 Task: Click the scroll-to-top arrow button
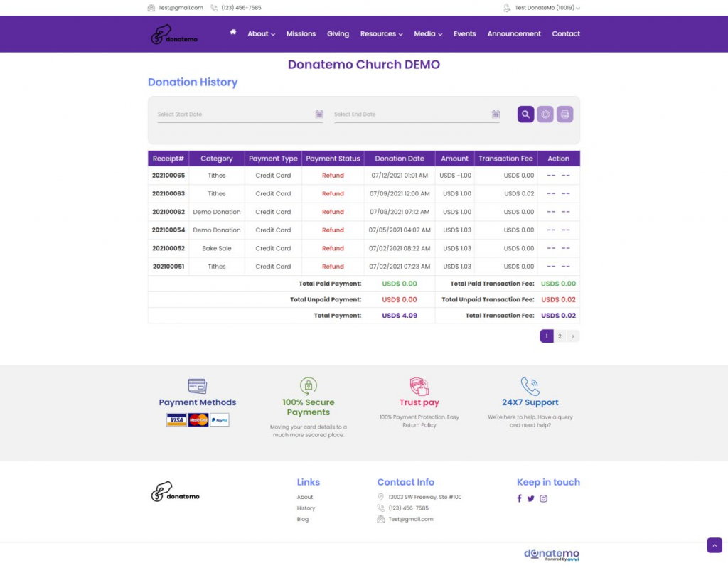(714, 545)
